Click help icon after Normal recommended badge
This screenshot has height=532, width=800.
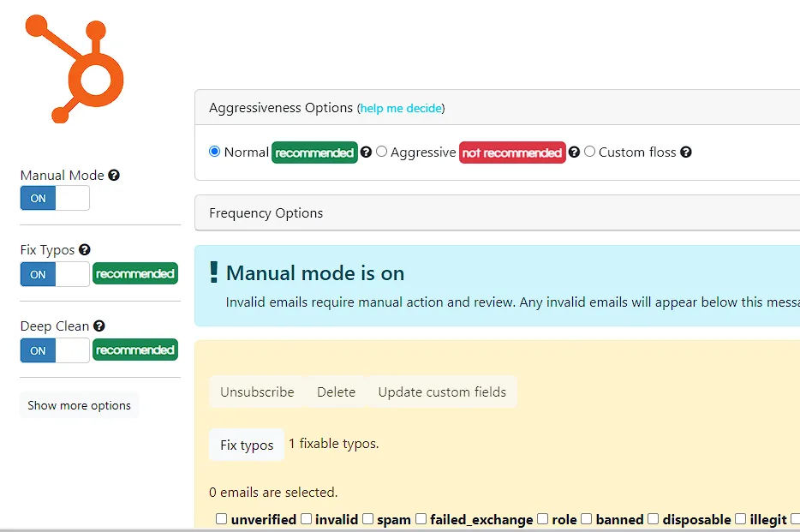(366, 152)
